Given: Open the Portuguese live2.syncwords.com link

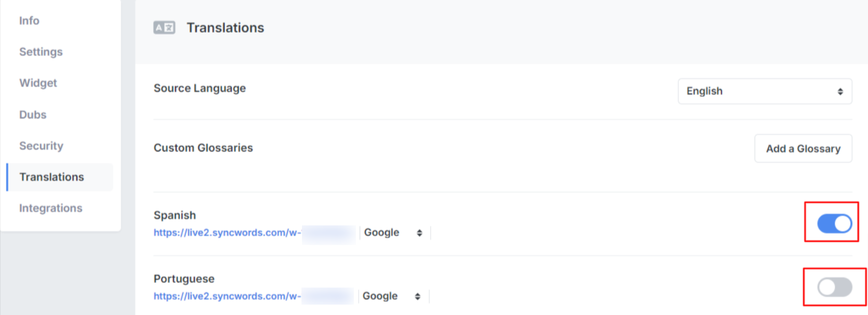Looking at the screenshot, I should click(227, 296).
